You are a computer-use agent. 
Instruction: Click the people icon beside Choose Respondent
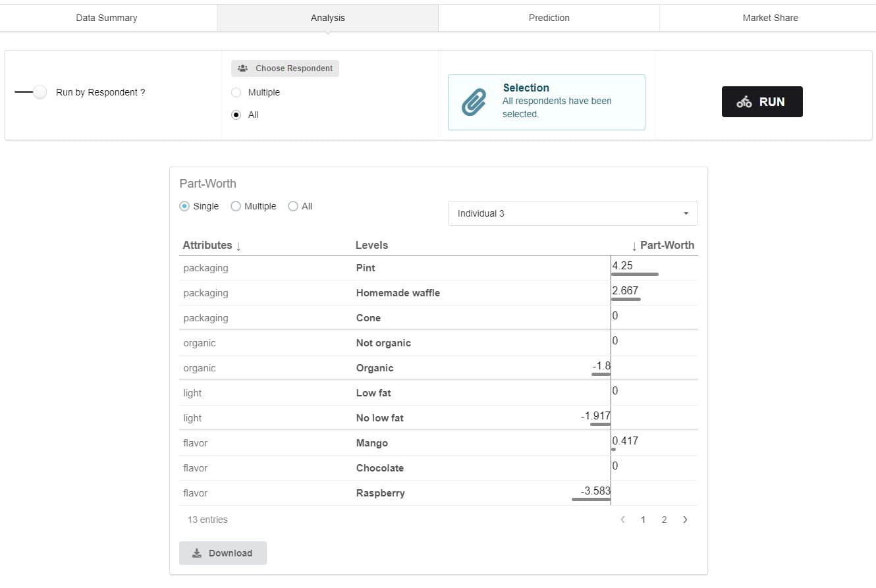(242, 68)
